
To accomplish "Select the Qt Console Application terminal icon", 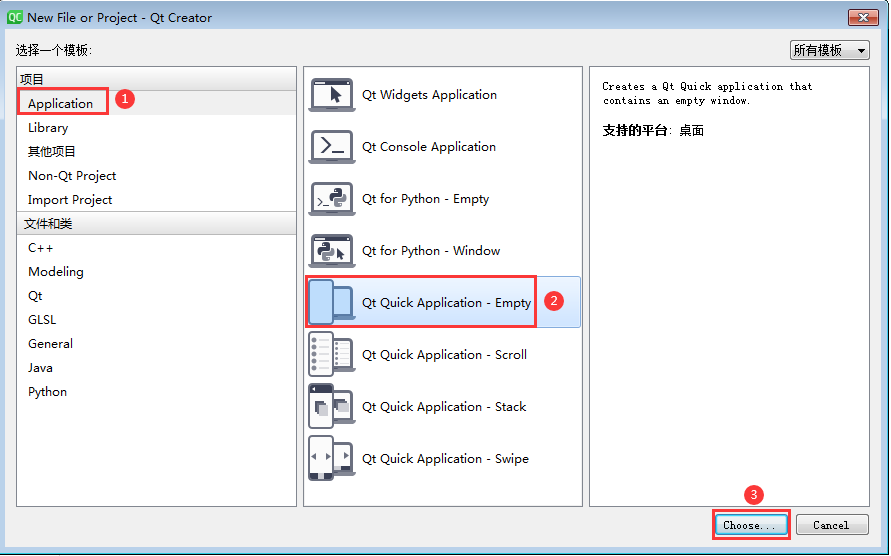I will (x=332, y=147).
